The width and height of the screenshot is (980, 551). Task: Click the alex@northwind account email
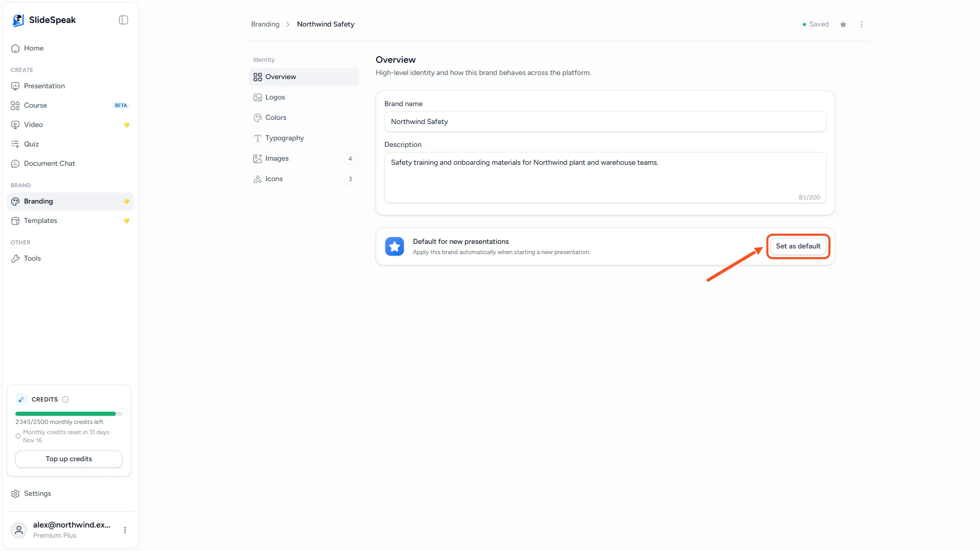pos(71,524)
